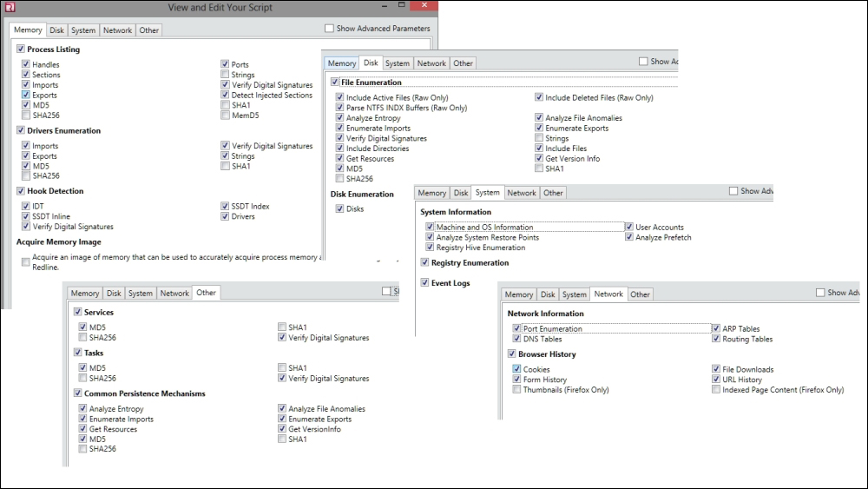The width and height of the screenshot is (868, 489).
Task: Uncheck Verify Digital Signatures under Tasks
Action: [282, 378]
